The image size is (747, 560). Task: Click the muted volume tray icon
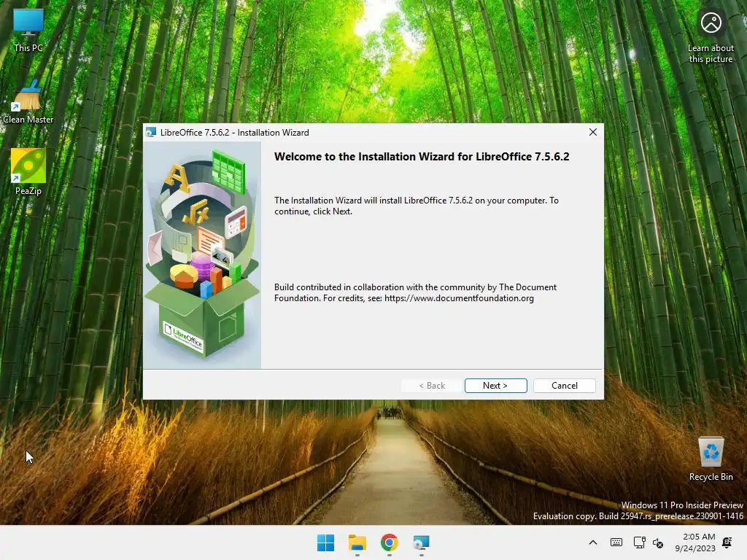(x=658, y=542)
